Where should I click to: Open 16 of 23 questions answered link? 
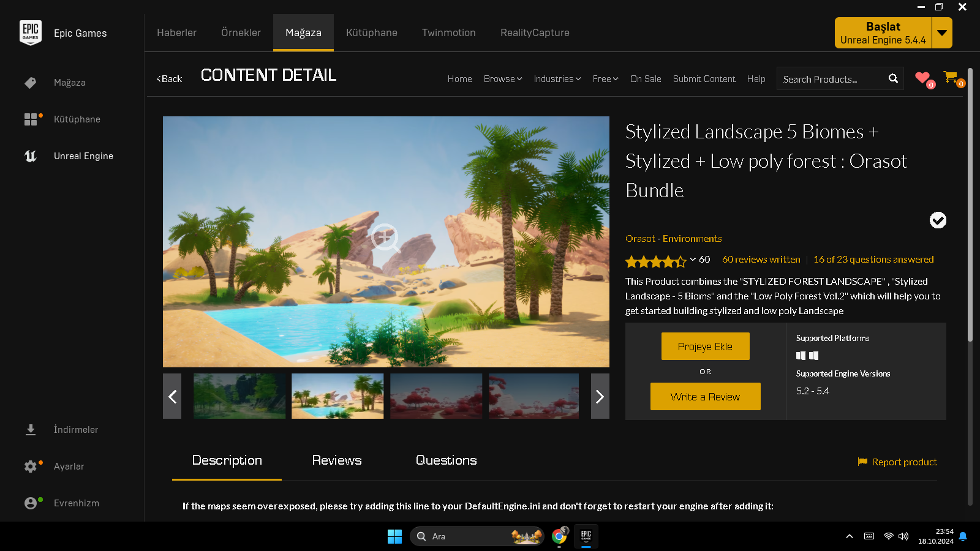[873, 260]
